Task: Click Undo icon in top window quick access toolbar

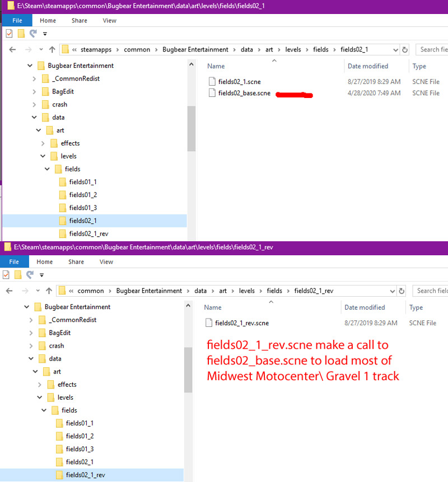Action: (x=33, y=33)
